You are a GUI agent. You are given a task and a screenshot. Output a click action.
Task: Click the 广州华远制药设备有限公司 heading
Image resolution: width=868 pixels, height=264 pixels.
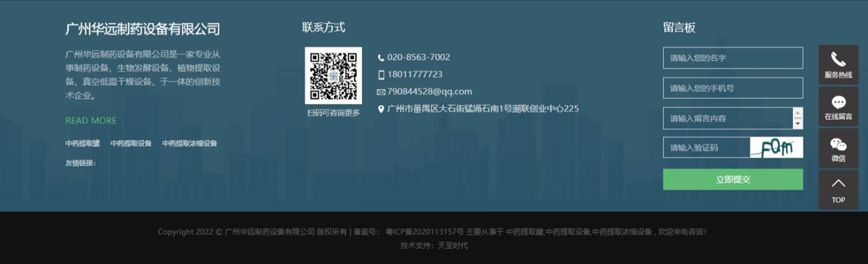pos(142,30)
